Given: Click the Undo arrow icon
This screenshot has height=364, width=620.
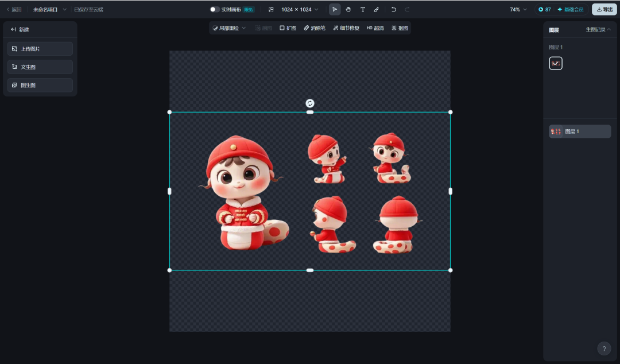Looking at the screenshot, I should click(x=393, y=9).
